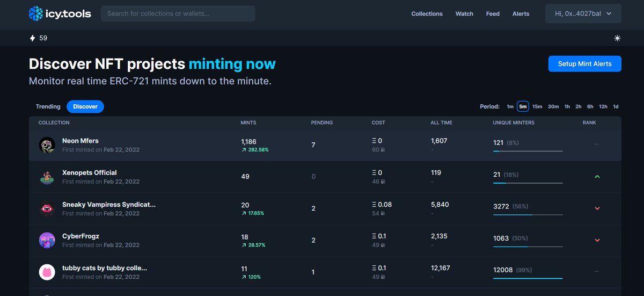Click the red rank-down arrow for Sneaky Vampiress
The image size is (644, 296).
pos(597,208)
